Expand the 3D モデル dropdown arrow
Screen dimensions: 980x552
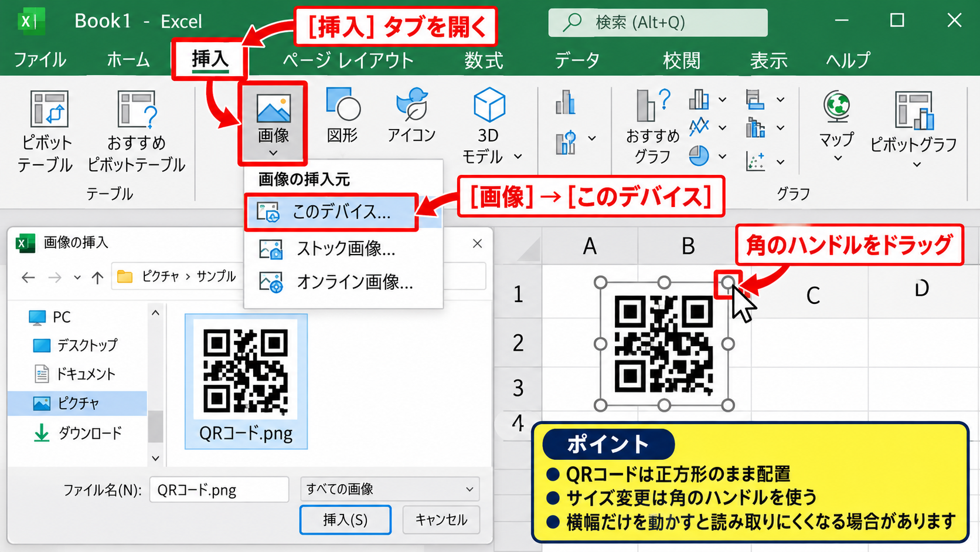pyautogui.click(x=518, y=157)
